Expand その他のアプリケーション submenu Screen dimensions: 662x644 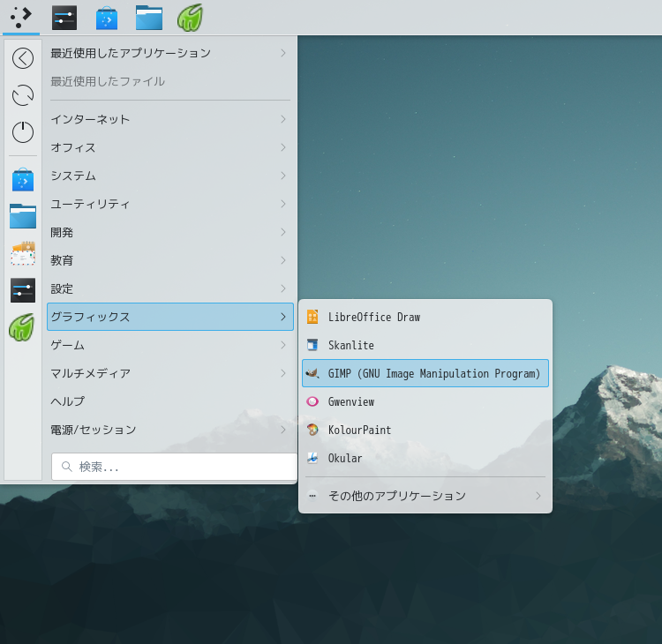pyautogui.click(x=425, y=496)
